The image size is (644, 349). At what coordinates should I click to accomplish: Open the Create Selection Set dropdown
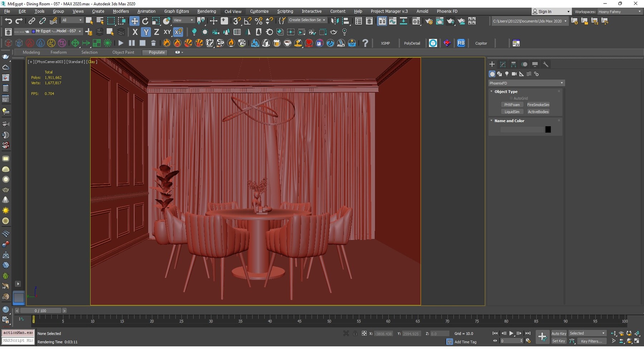pos(323,20)
